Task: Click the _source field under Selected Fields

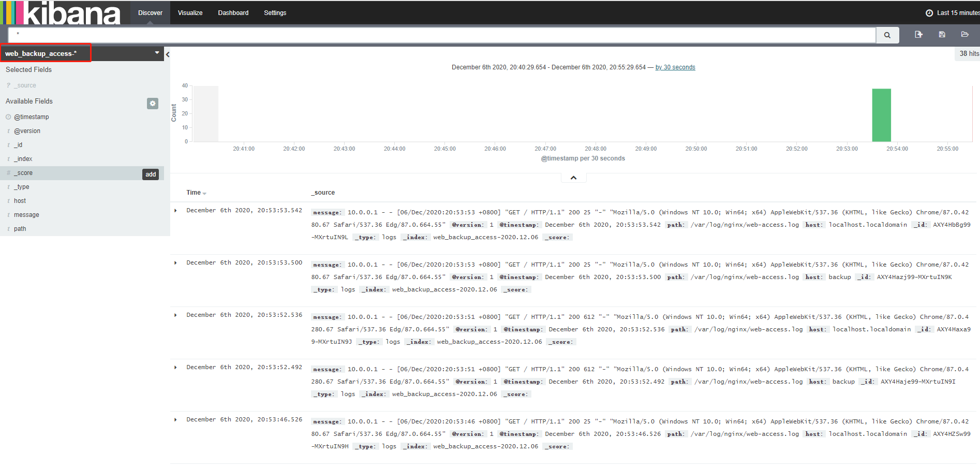Action: [25, 85]
